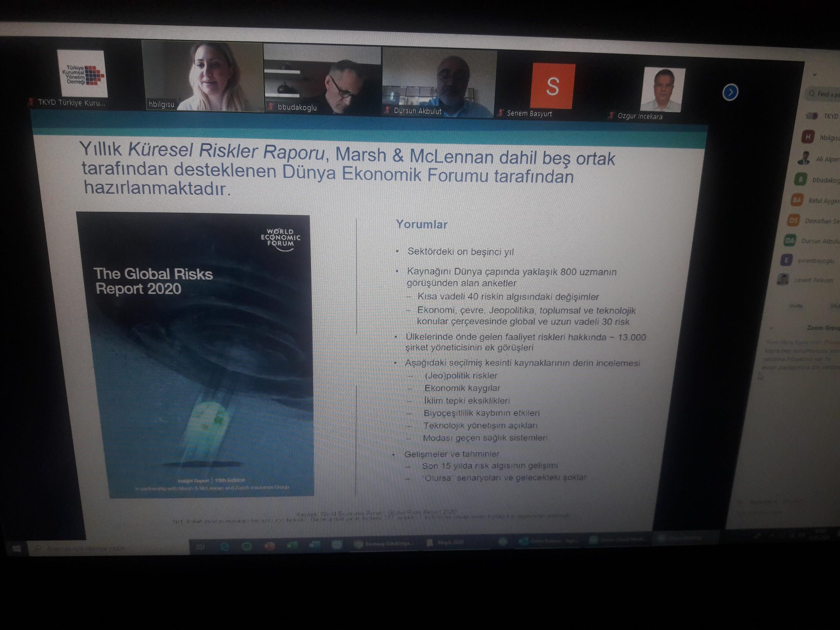Click evrenbayoglu's purple E avatar in list
The width and height of the screenshot is (840, 630).
tap(786, 260)
